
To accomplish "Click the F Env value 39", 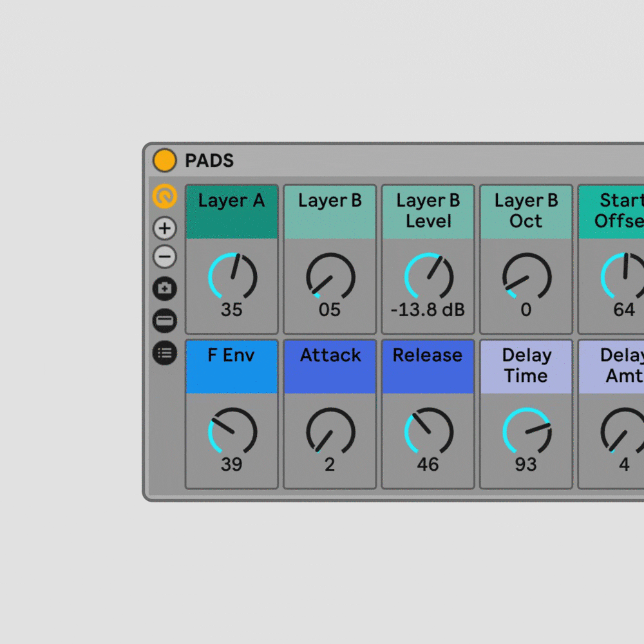I will click(x=232, y=464).
